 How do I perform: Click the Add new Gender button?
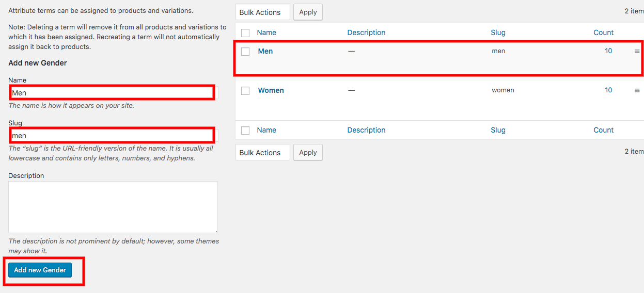(40, 270)
